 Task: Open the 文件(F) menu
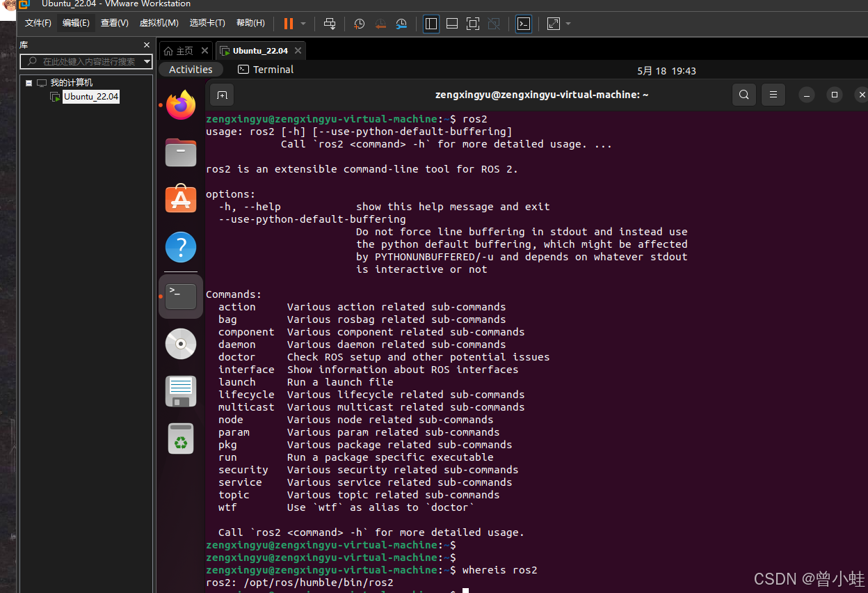[38, 23]
